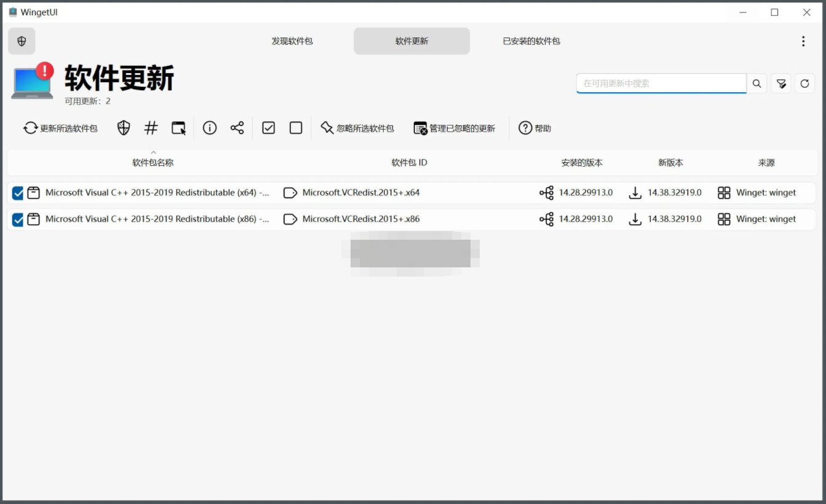Click the package box icon in the x64 row
The width and height of the screenshot is (826, 504).
coord(34,193)
